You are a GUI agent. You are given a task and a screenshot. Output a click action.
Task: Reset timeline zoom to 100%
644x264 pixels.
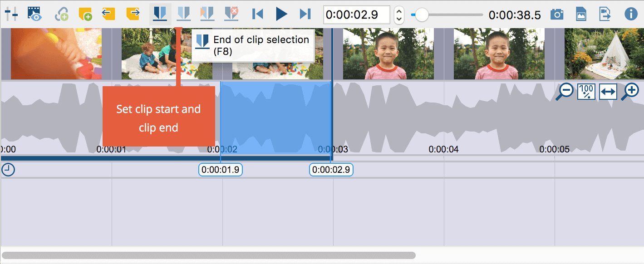[586, 92]
